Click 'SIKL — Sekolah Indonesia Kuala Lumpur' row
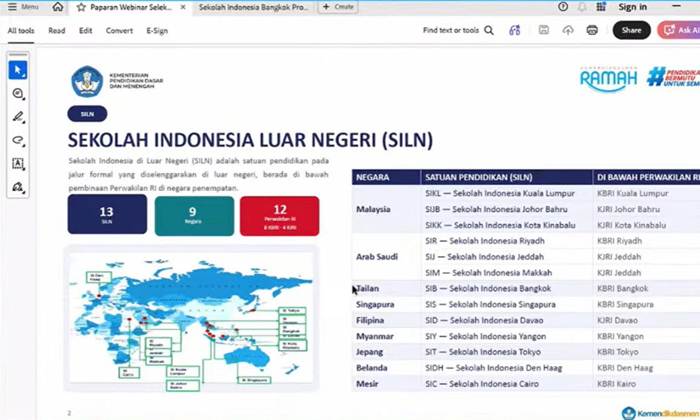Viewport: 700px width, 420px height. [500, 193]
